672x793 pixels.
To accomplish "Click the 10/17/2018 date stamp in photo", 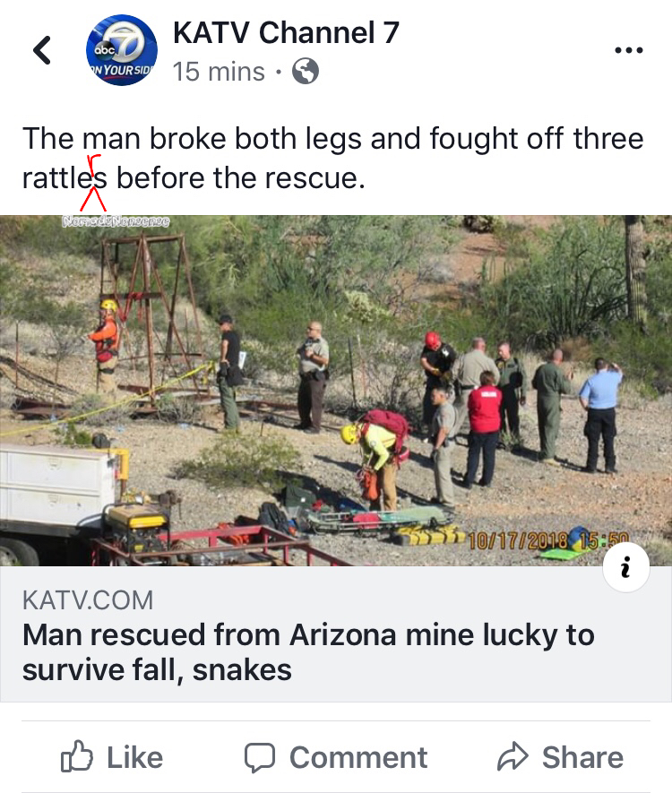I will coord(547,540).
